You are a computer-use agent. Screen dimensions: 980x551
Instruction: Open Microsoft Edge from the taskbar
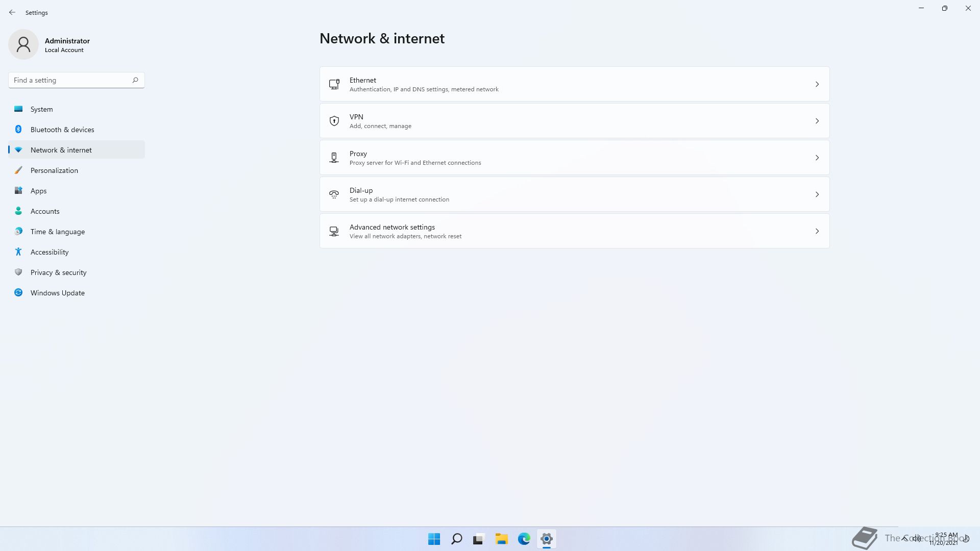point(524,539)
